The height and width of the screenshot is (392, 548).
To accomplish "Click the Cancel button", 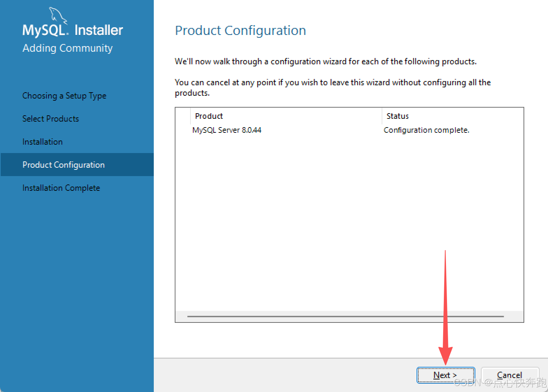I will coord(510,375).
